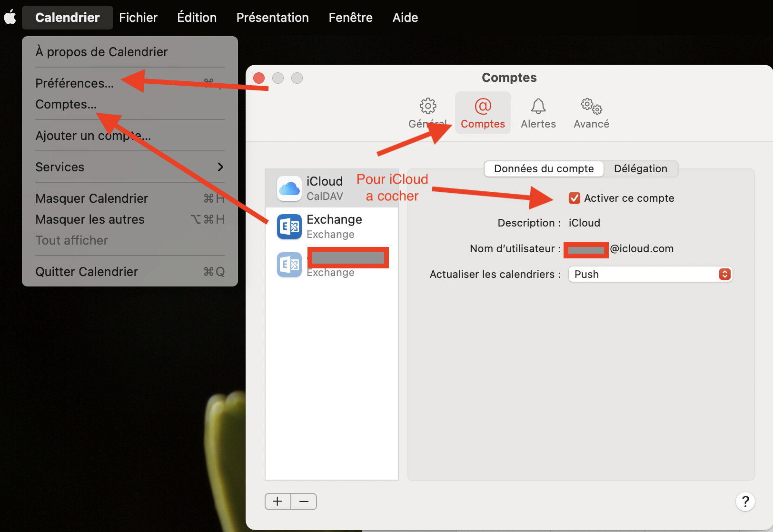Open help with the question mark button
Viewport: 773px width, 532px height.
(745, 501)
